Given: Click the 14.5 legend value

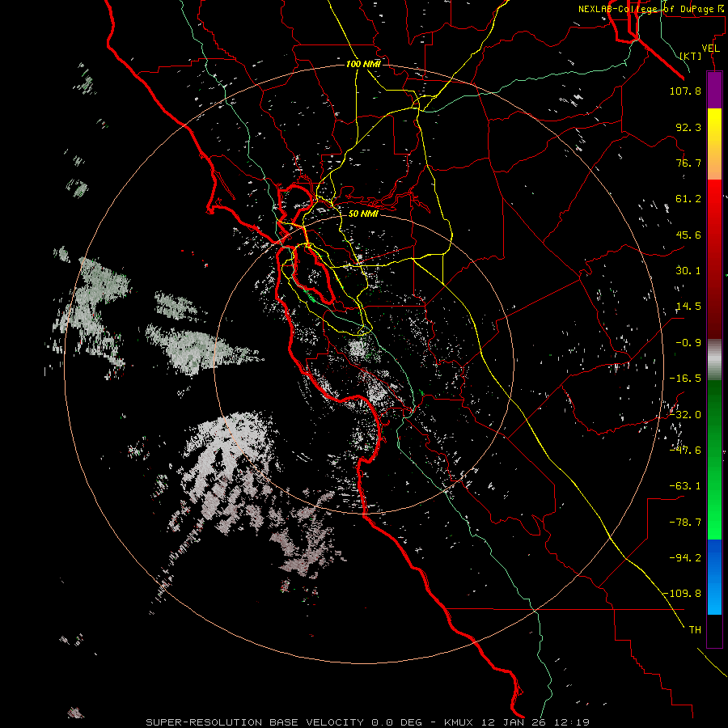Looking at the screenshot, I should click(688, 307).
